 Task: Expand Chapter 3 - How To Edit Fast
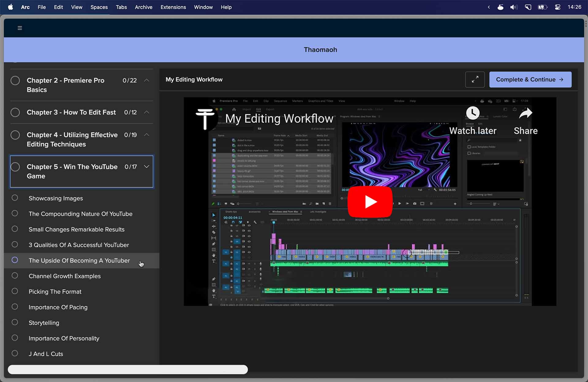click(146, 112)
